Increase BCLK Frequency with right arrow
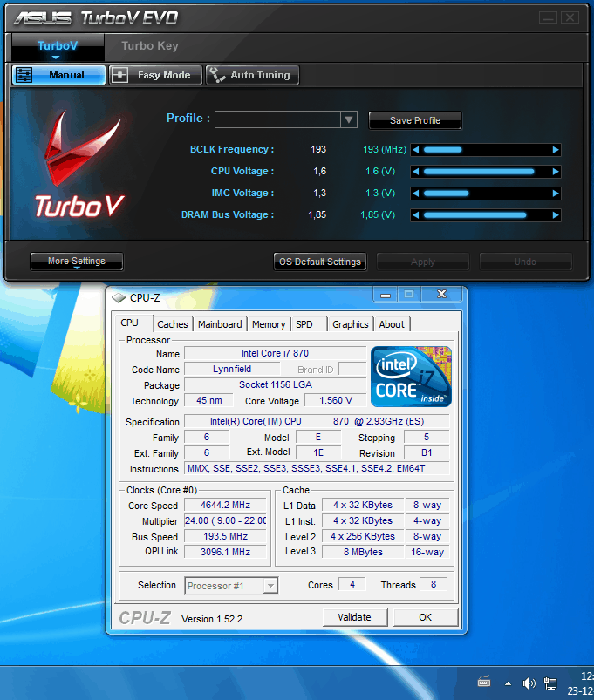 pos(555,150)
